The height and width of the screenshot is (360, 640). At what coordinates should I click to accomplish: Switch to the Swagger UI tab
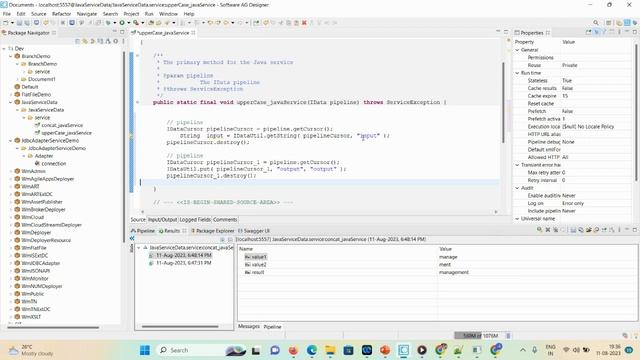click(254, 231)
